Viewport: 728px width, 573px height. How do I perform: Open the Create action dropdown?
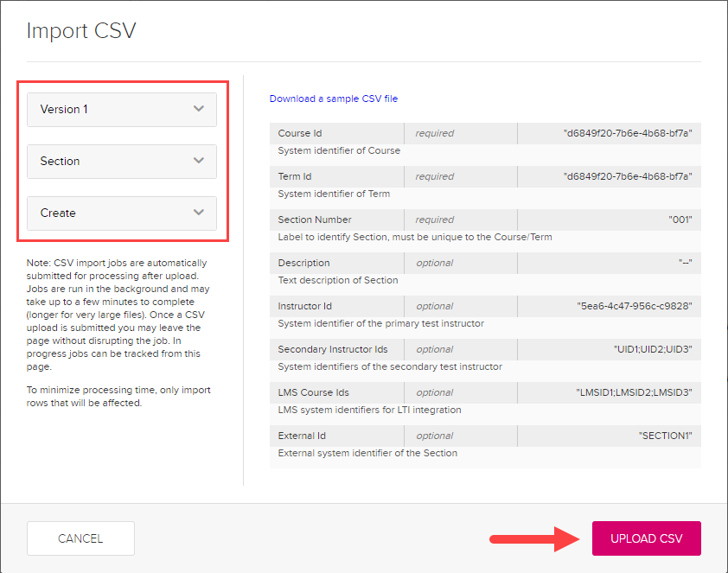tap(122, 213)
